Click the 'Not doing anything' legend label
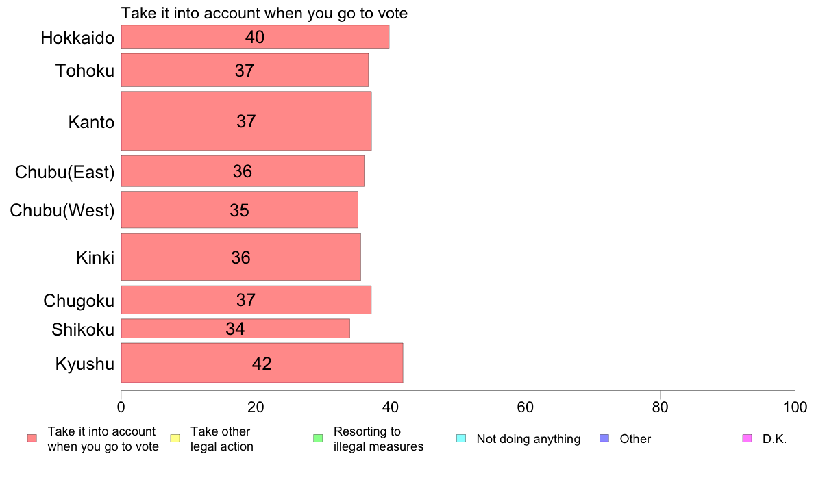The width and height of the screenshot is (814, 504). pyautogui.click(x=528, y=439)
